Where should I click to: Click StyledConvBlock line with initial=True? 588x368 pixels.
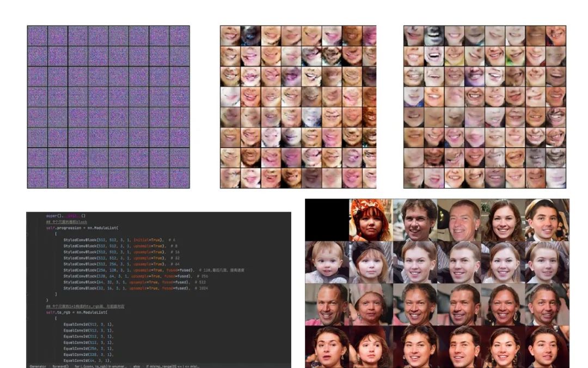pos(119,240)
